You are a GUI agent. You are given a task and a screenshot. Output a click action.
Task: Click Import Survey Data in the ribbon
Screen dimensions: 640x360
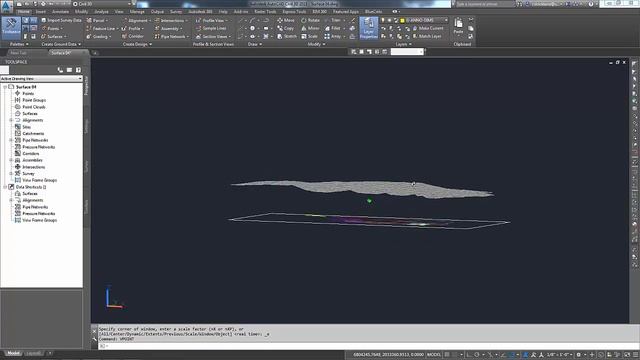(61, 20)
